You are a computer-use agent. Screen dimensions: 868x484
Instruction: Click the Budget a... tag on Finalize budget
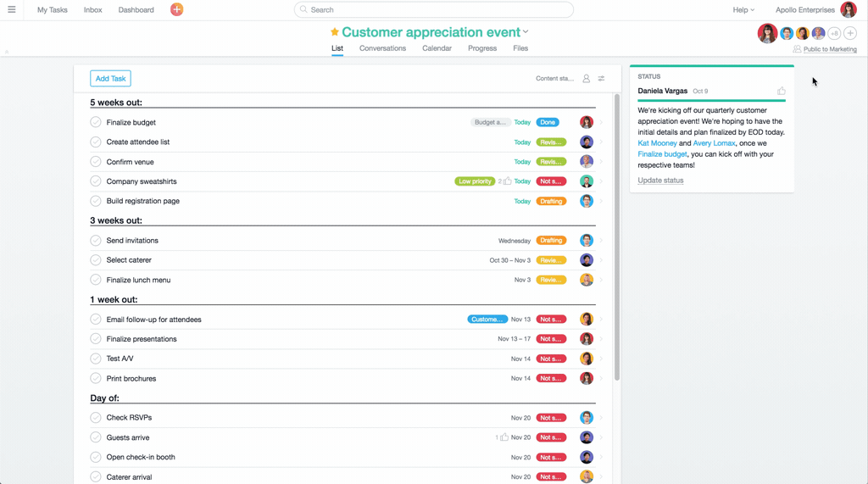[490, 122]
